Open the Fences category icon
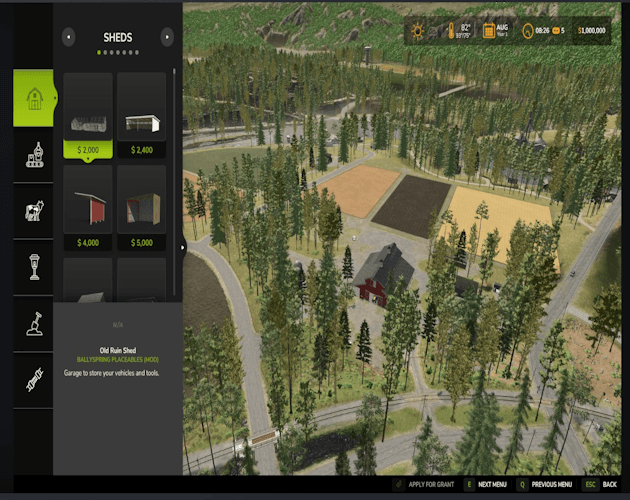630x500 pixels. [x=35, y=379]
